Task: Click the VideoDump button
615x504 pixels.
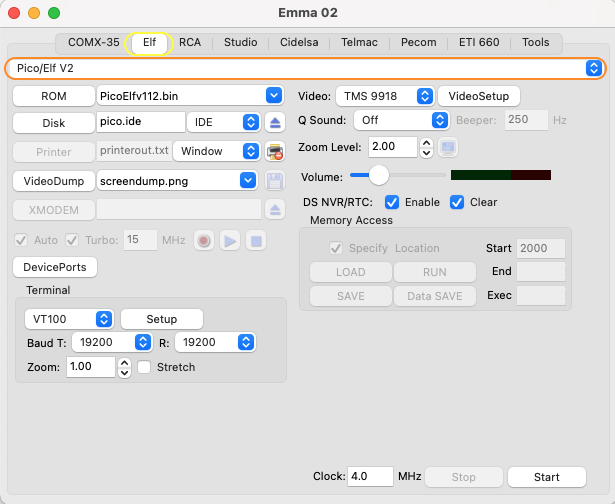Action: pyautogui.click(x=54, y=181)
